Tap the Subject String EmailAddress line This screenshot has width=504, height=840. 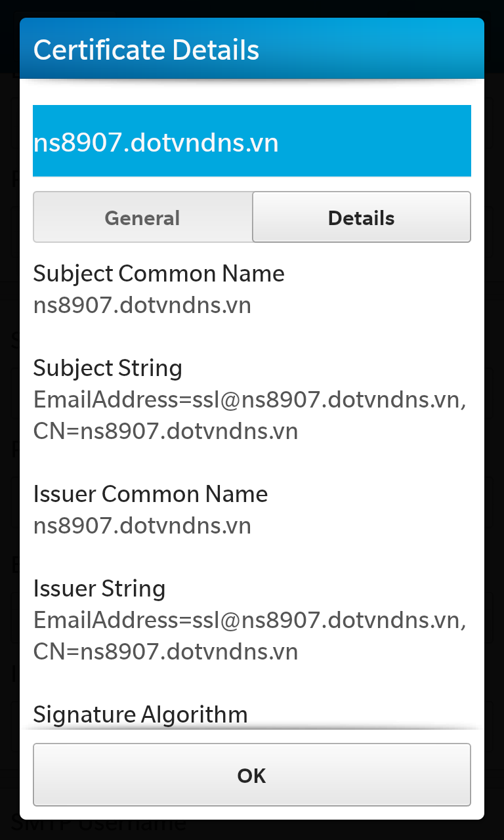(x=250, y=400)
